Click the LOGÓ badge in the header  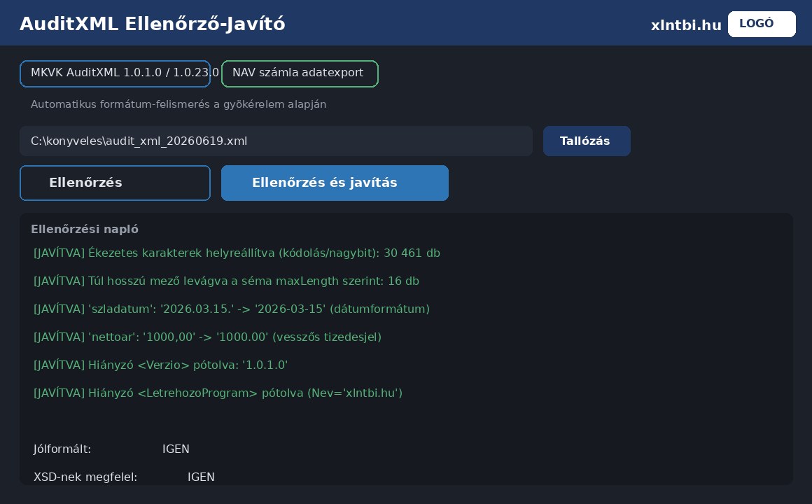[x=762, y=24]
